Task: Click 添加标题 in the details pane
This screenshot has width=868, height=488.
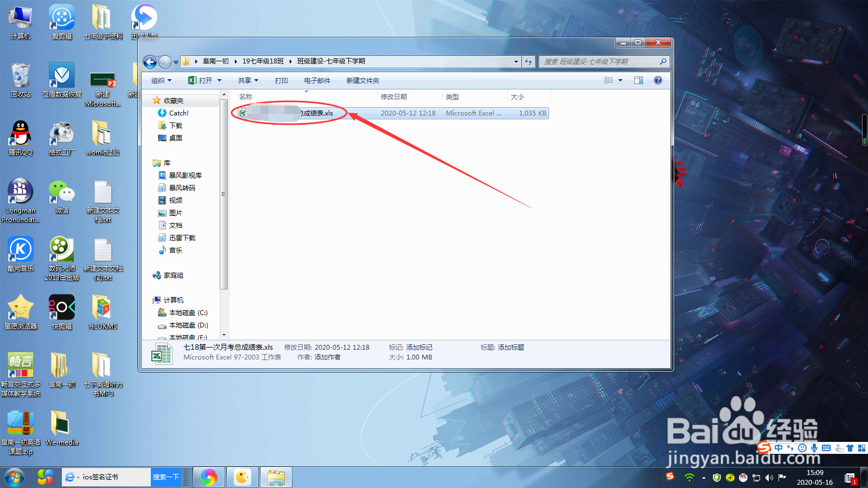Action: 511,348
